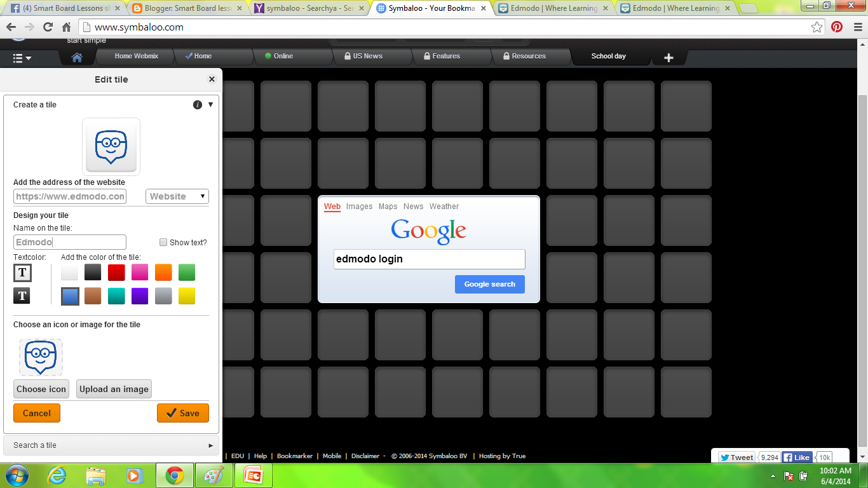Click the Pinterest extension icon
The width and height of the screenshot is (868, 488).
(x=837, y=27)
